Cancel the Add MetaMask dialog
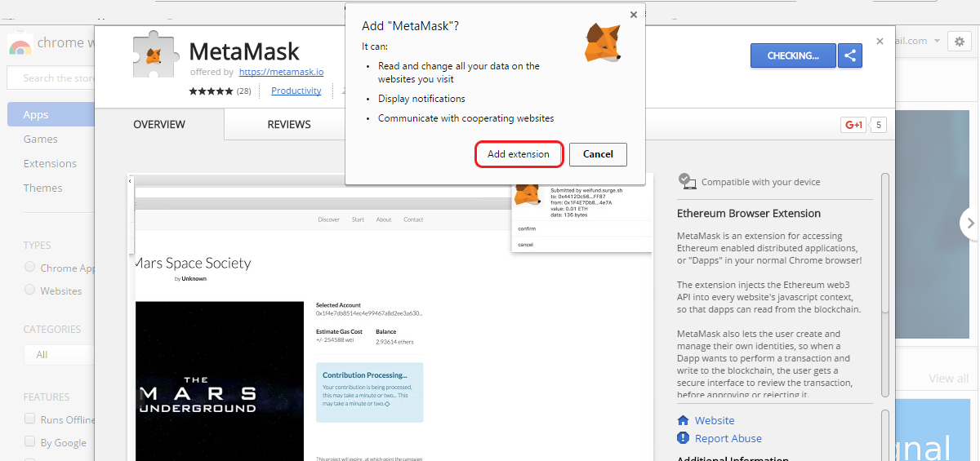Screen dimensions: 980x461 [598, 154]
